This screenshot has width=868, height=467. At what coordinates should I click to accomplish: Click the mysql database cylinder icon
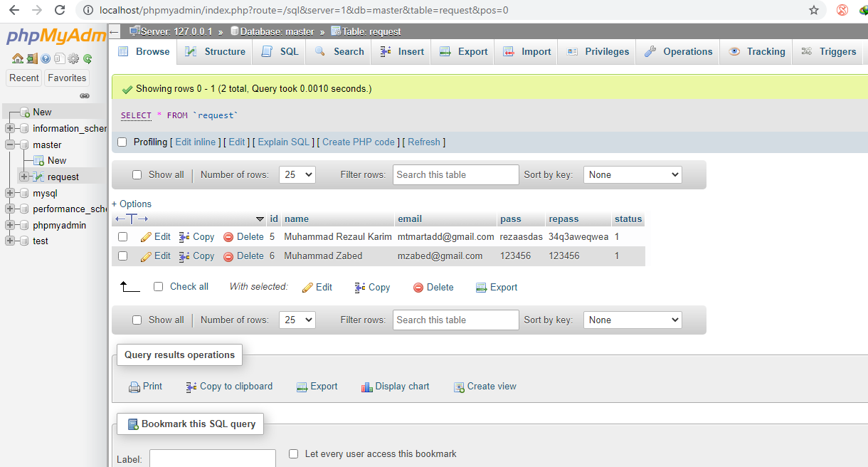point(24,193)
